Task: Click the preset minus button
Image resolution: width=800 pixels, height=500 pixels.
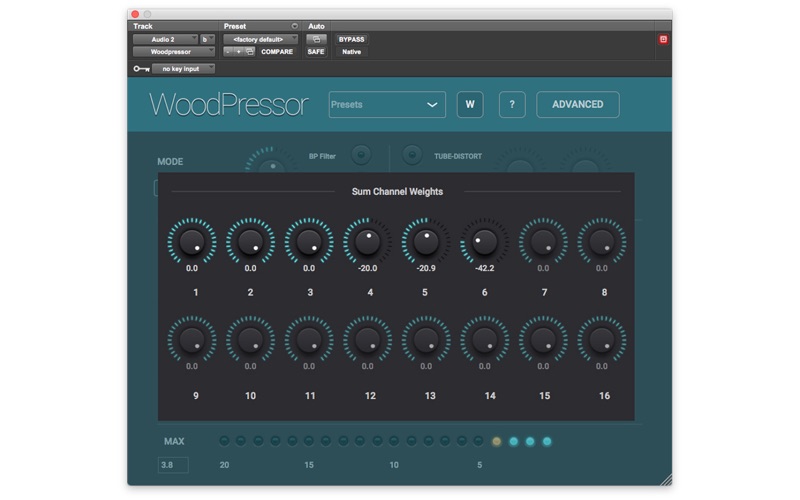Action: (x=227, y=51)
